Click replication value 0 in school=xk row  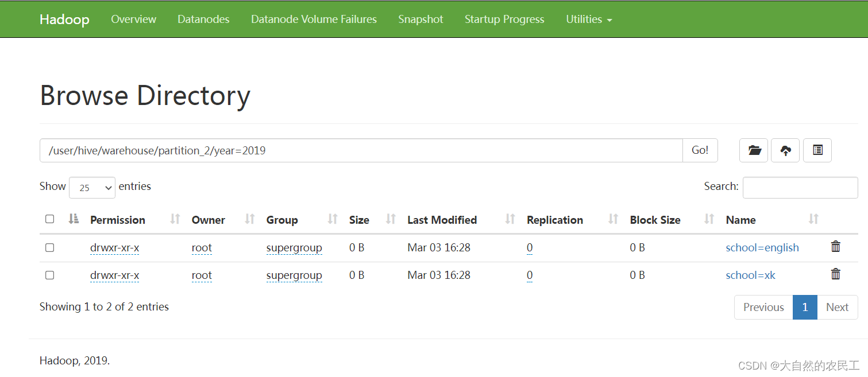click(530, 275)
